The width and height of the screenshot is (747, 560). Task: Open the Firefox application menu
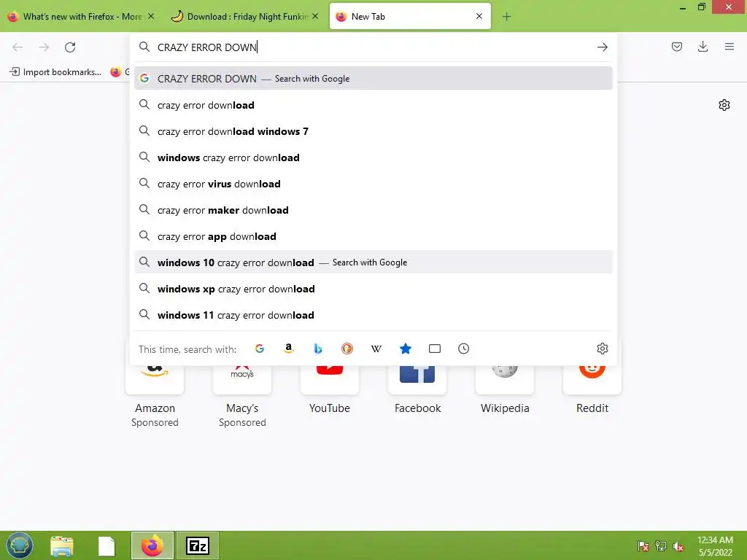729,47
